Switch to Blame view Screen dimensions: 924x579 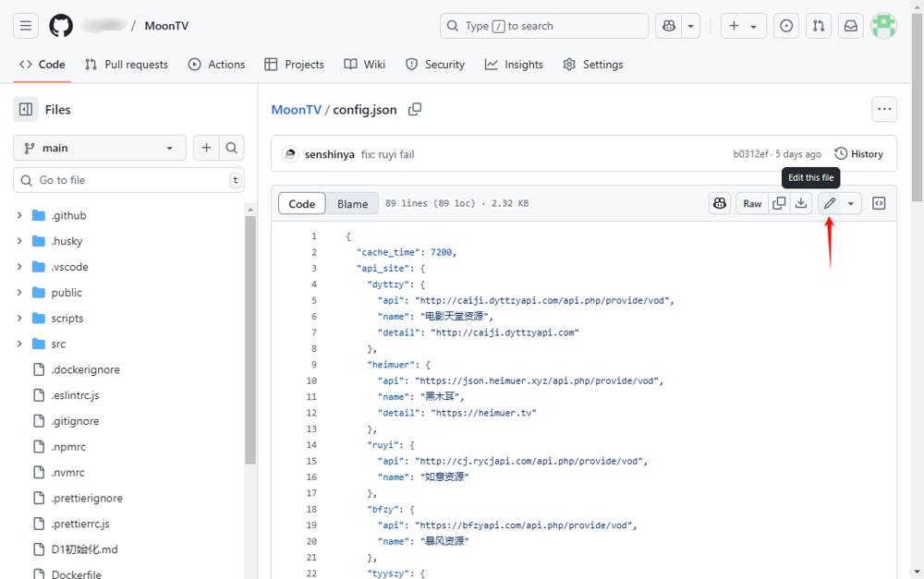pyautogui.click(x=352, y=204)
